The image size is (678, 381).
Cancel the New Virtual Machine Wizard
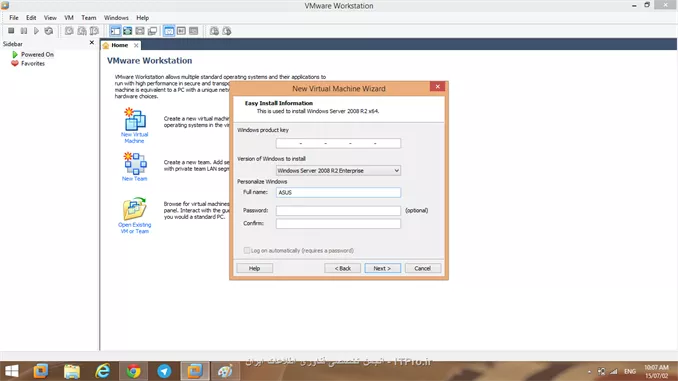pos(422,268)
